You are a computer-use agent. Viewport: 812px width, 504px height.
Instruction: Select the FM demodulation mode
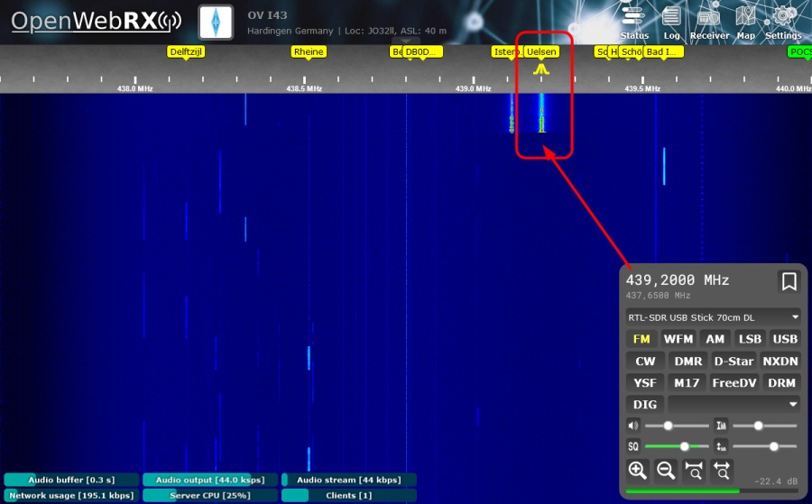(641, 339)
